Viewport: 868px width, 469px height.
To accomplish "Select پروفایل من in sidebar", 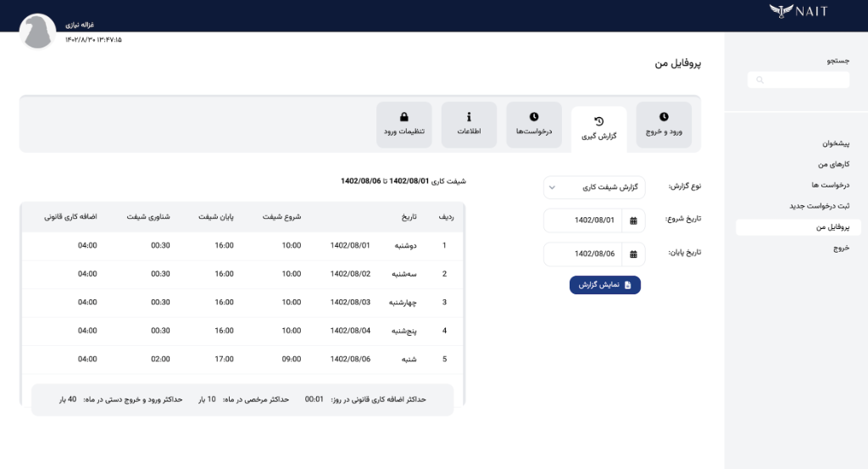I will pyautogui.click(x=798, y=227).
